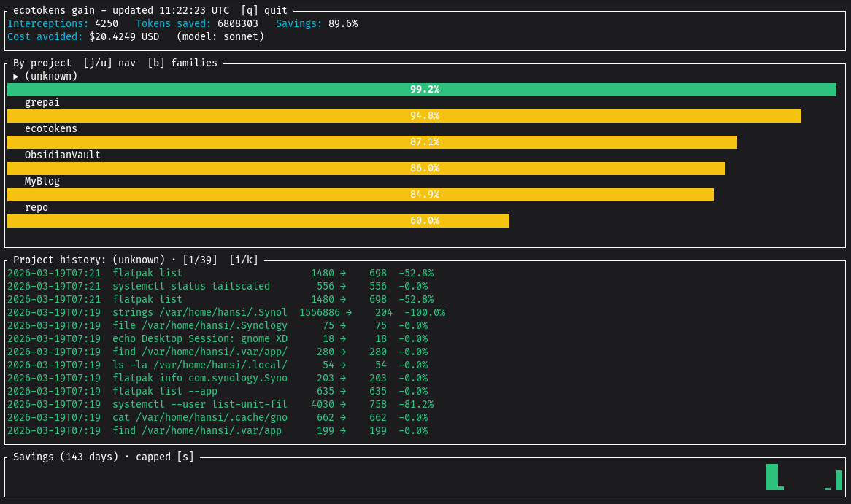Select the flatpak list --app row

click(x=217, y=391)
